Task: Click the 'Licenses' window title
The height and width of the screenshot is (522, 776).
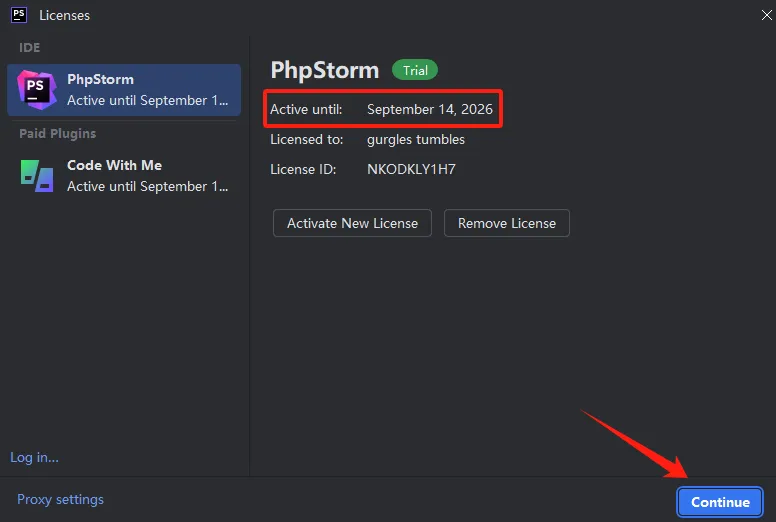Action: [x=64, y=15]
